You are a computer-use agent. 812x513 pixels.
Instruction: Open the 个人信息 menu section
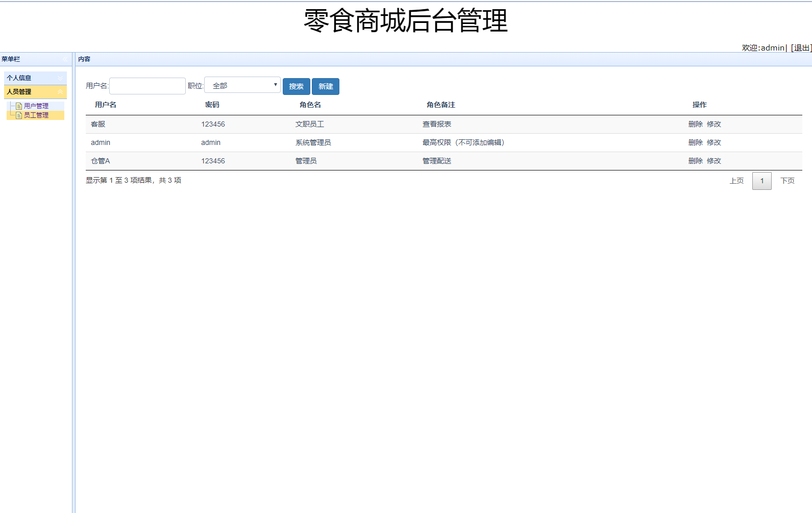tap(35, 78)
